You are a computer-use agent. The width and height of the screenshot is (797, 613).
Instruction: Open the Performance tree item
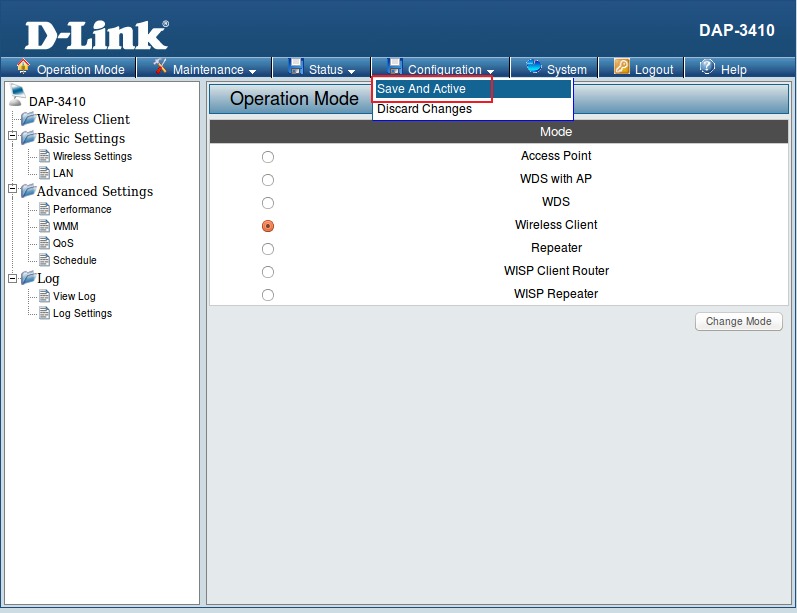(x=82, y=209)
